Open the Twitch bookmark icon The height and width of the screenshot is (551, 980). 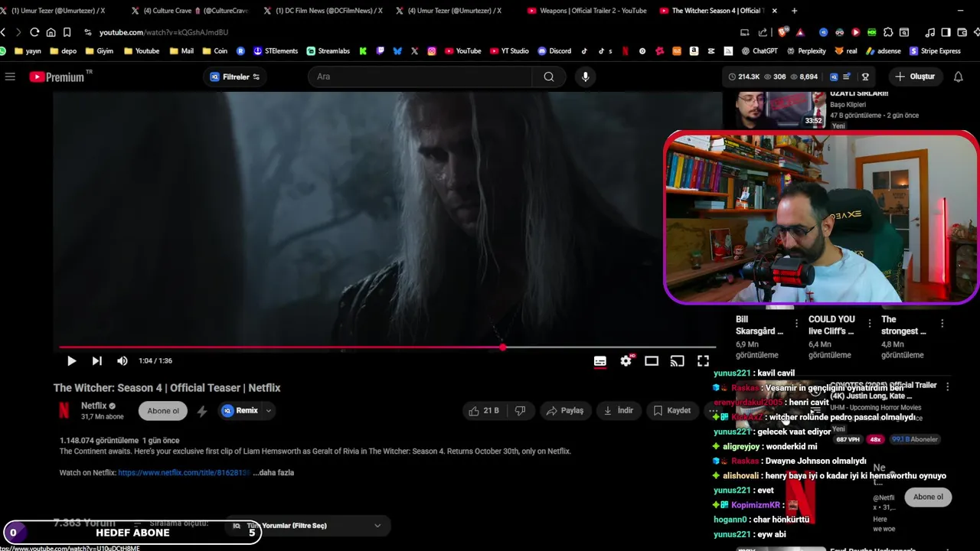click(381, 51)
